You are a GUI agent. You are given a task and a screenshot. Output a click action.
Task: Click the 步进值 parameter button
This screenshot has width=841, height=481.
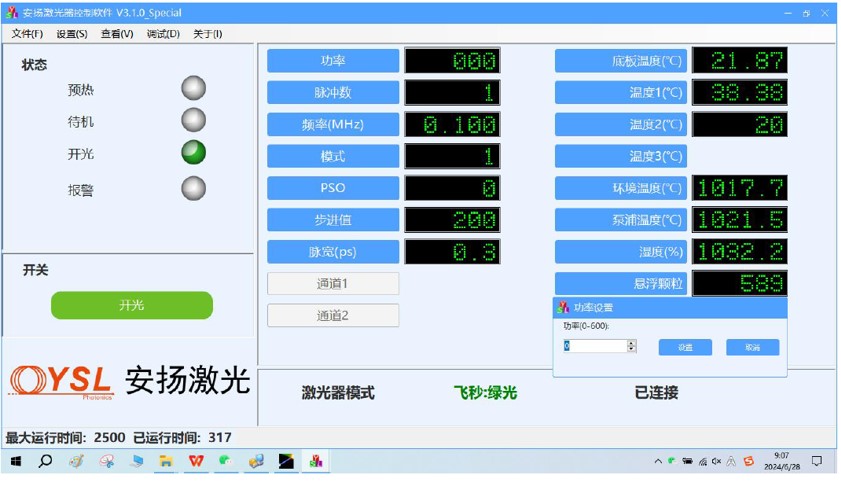click(333, 220)
